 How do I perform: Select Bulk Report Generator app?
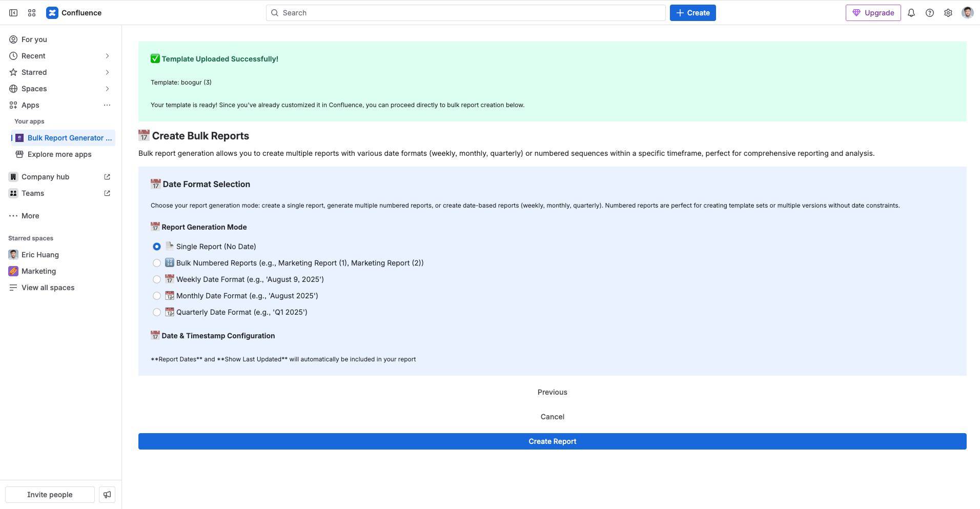tap(64, 138)
